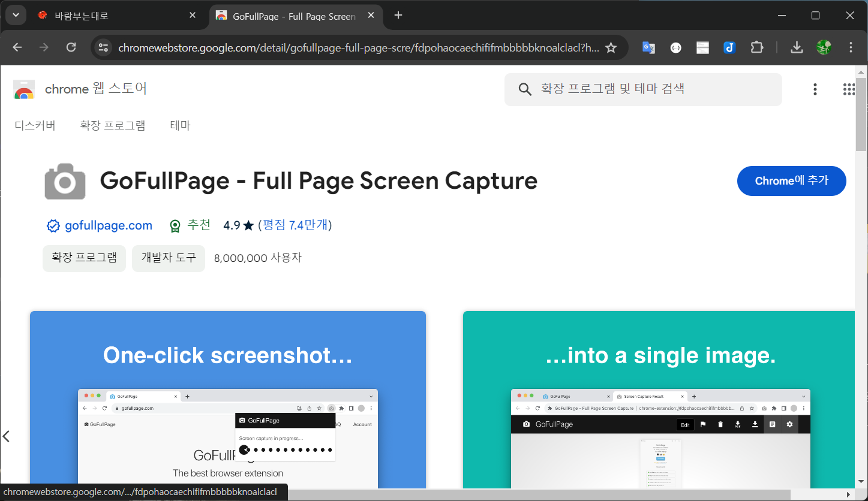Viewport: 868px width, 501px height.
Task: Bookmark this page with the star
Action: click(611, 47)
